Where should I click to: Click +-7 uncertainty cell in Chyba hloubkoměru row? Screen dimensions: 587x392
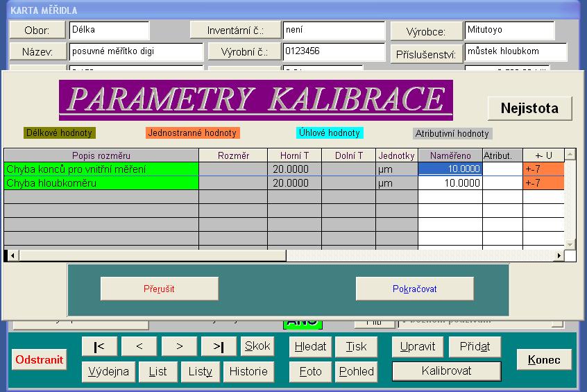click(x=543, y=183)
